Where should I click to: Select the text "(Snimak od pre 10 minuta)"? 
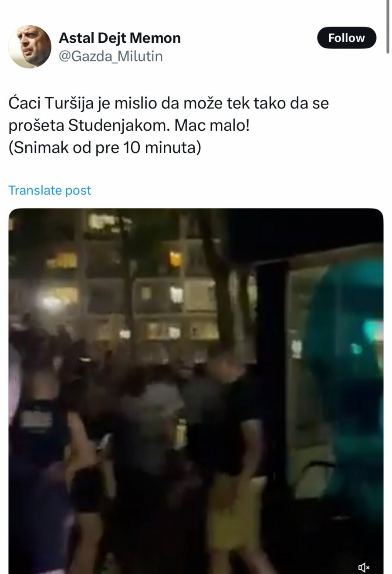(x=105, y=147)
